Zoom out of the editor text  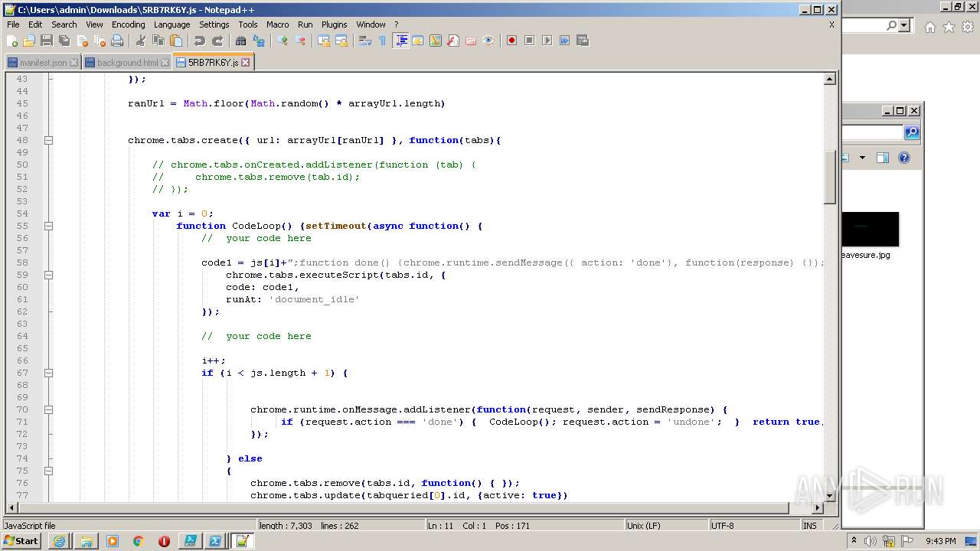[x=300, y=41]
